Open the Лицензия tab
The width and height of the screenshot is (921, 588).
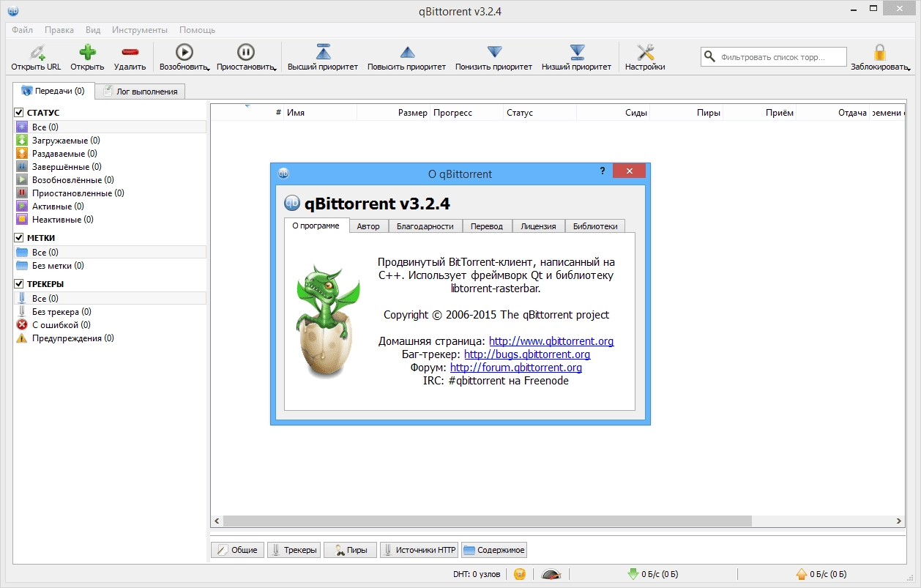538,226
